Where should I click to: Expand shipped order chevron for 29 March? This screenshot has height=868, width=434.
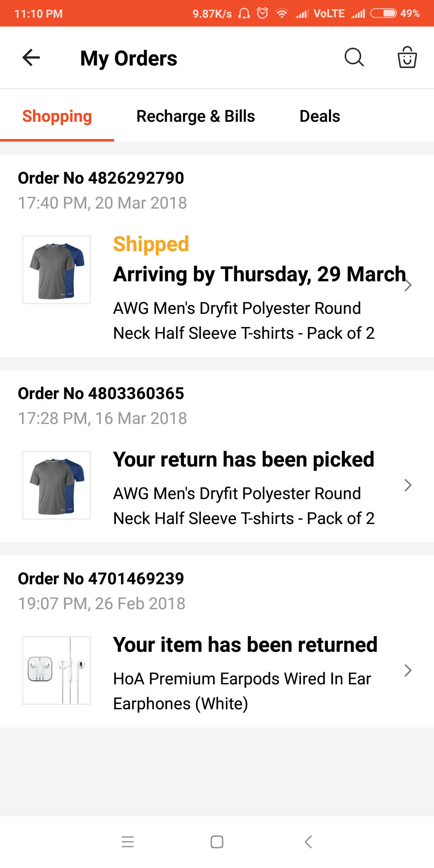tap(408, 285)
